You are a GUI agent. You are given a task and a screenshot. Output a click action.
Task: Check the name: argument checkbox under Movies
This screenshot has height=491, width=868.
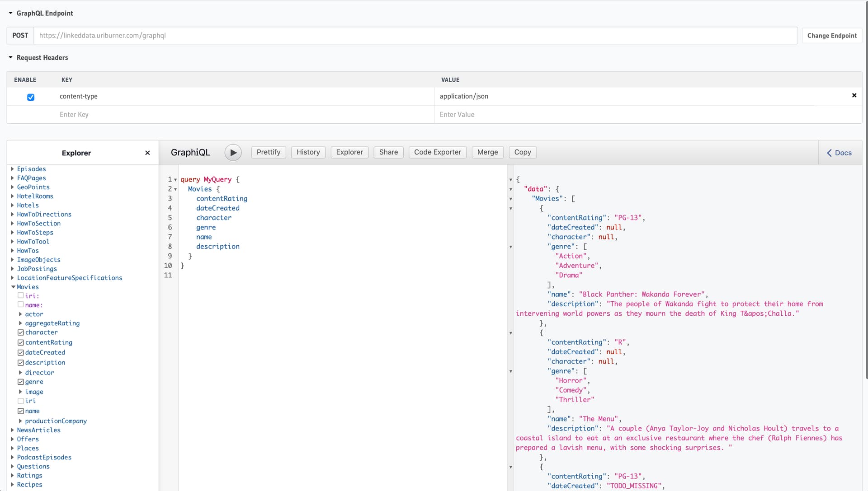(x=21, y=304)
